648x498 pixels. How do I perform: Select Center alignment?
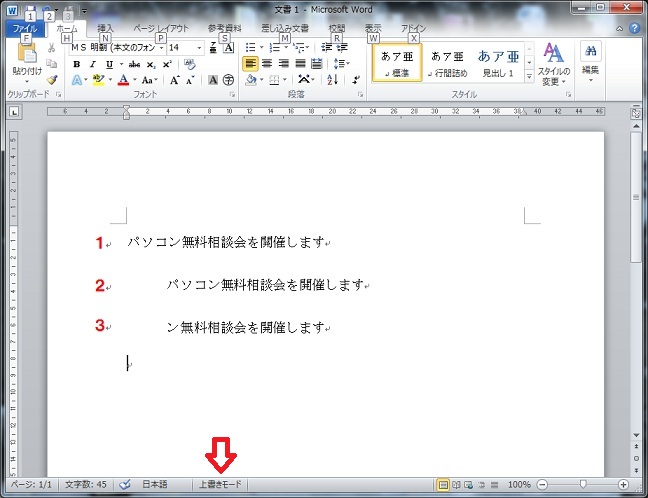click(267, 64)
